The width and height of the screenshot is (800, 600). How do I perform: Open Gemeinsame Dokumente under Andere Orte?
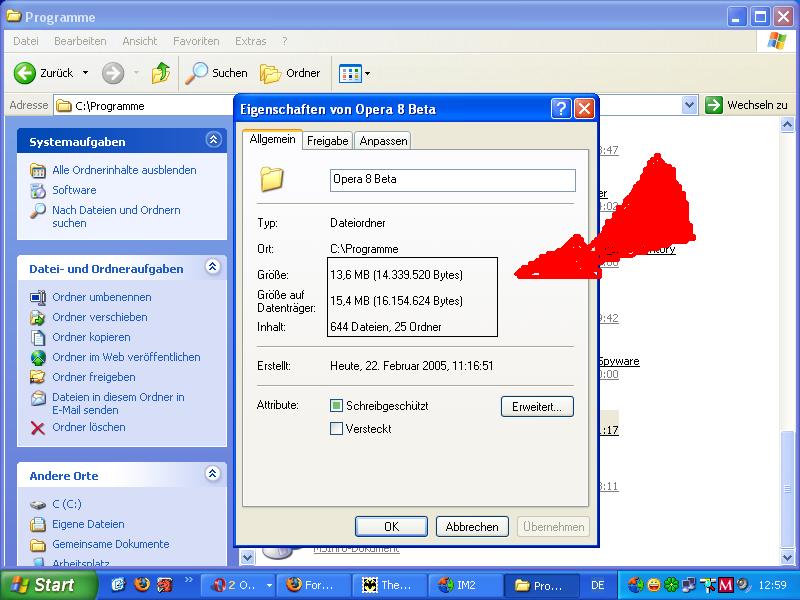pyautogui.click(x=111, y=544)
